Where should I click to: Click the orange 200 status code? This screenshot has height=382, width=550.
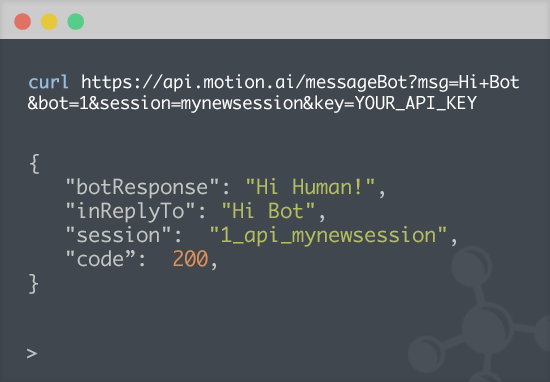pos(190,259)
